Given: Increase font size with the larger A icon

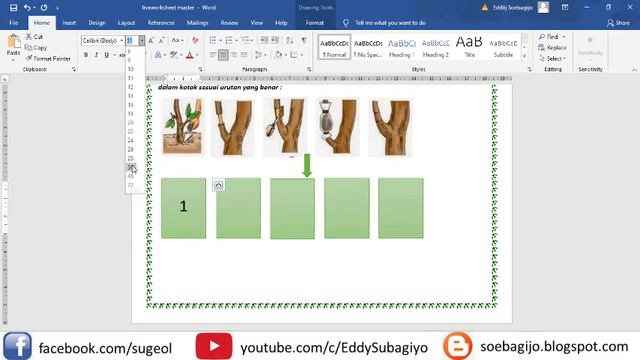Looking at the screenshot, I should [151, 40].
